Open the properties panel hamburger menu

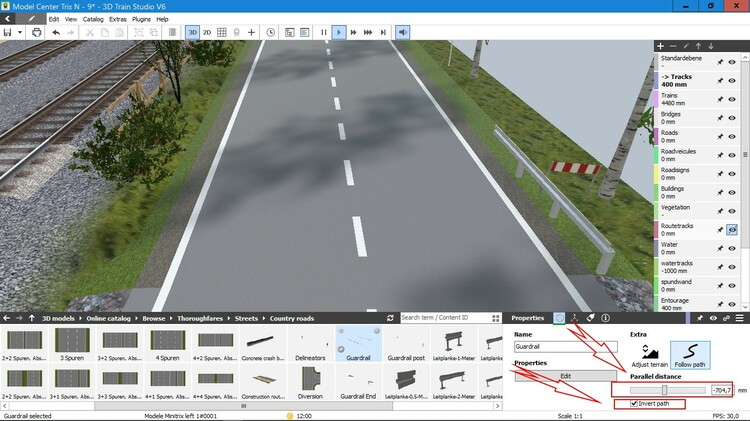pos(742,318)
